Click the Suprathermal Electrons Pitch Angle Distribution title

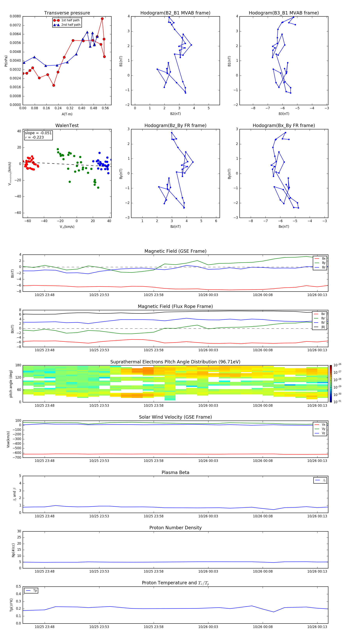[175, 362]
